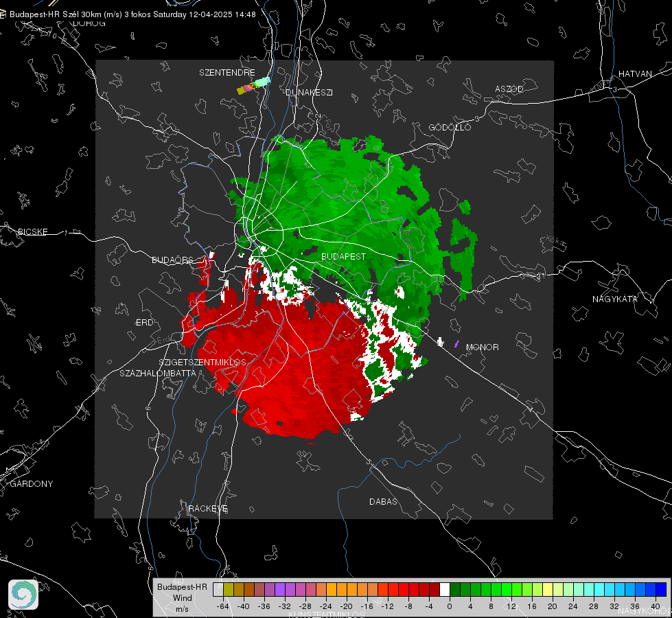Screen dimensions: 672x618
Task: Click the BICSKE town label
Action: click(33, 231)
